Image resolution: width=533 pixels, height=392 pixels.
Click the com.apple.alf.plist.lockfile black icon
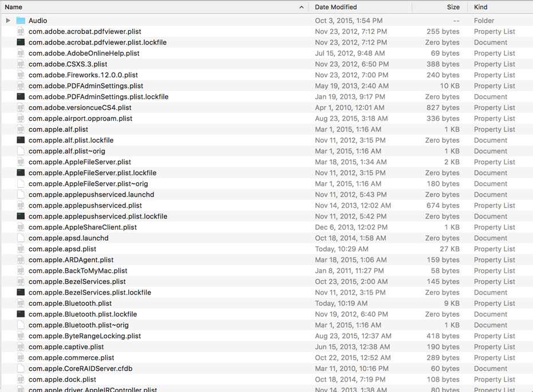21,140
